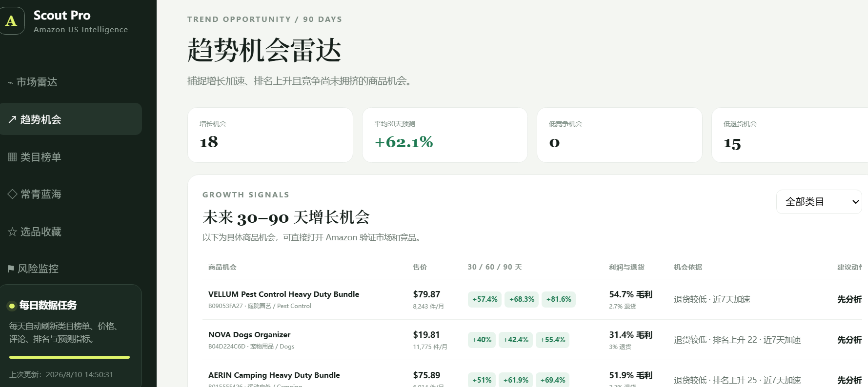Click the arrow icon beside 趋势机会
This screenshot has height=387, width=868.
click(x=12, y=119)
